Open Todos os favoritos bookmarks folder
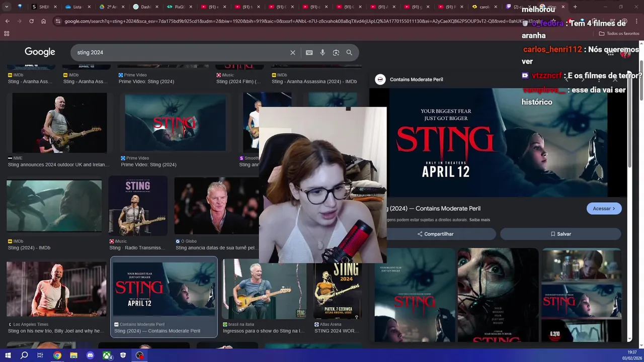 point(619,33)
